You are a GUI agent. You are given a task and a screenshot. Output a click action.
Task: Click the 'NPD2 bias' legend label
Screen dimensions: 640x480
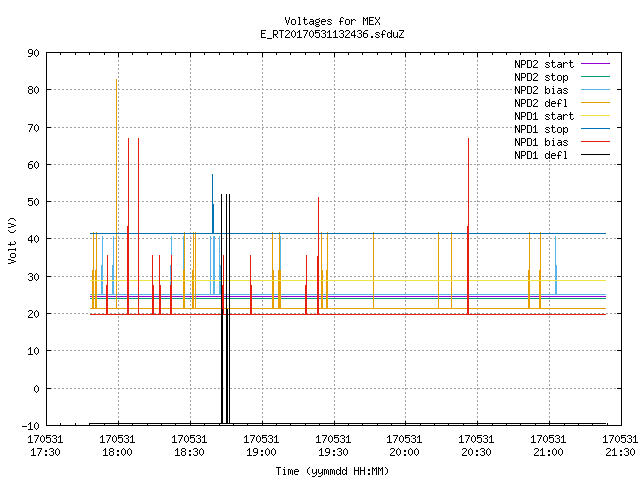point(541,90)
